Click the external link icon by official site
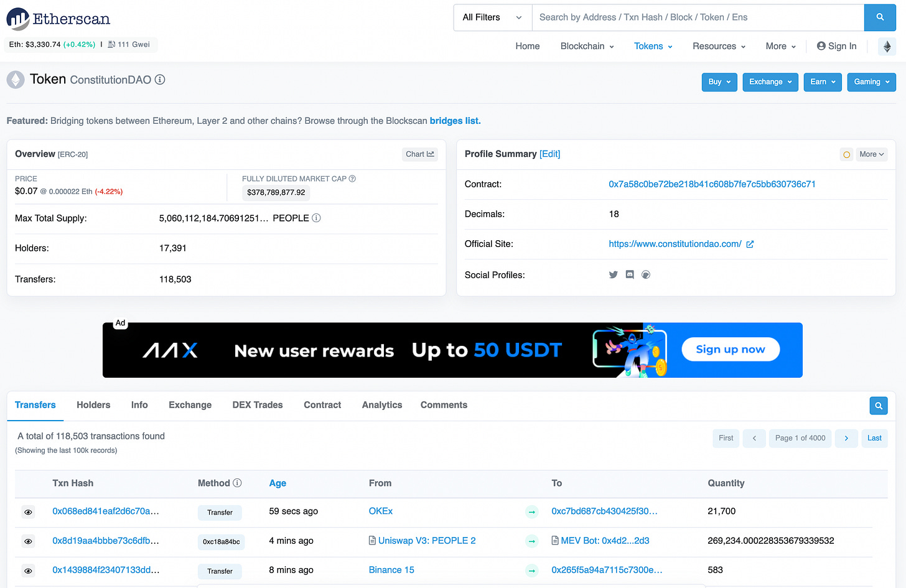 tap(750, 244)
